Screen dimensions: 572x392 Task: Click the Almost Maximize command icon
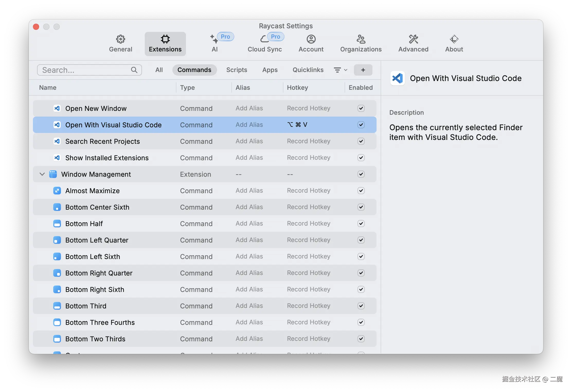click(57, 191)
